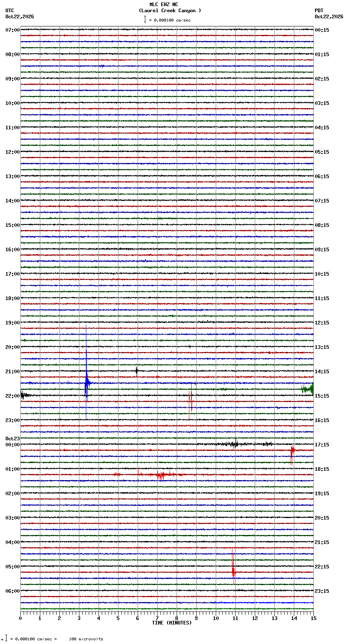
Task: Click the 09:15 PDT time label
Action: point(322,250)
